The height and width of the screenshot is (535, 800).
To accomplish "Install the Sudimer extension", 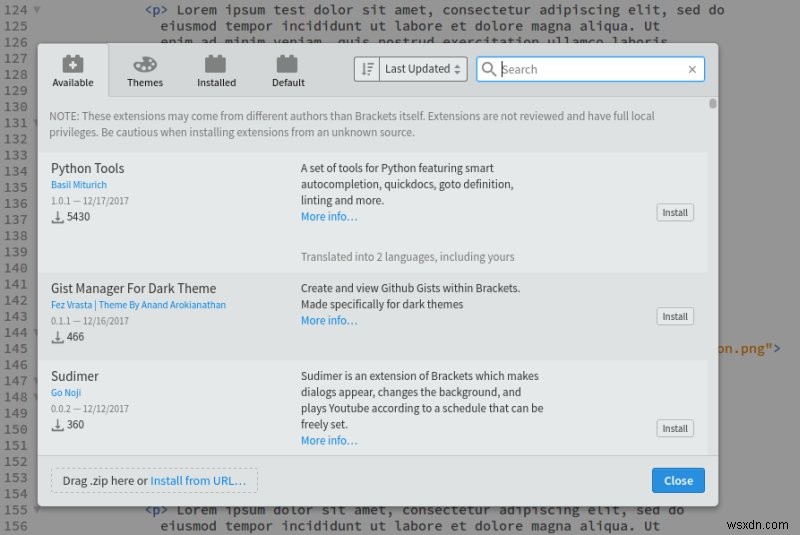I will click(x=675, y=428).
